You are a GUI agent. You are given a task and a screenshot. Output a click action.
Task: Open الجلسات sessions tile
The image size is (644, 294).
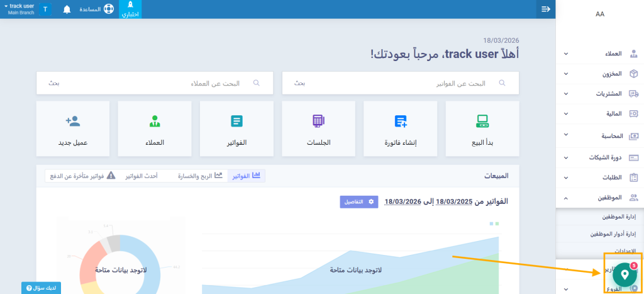point(318,128)
